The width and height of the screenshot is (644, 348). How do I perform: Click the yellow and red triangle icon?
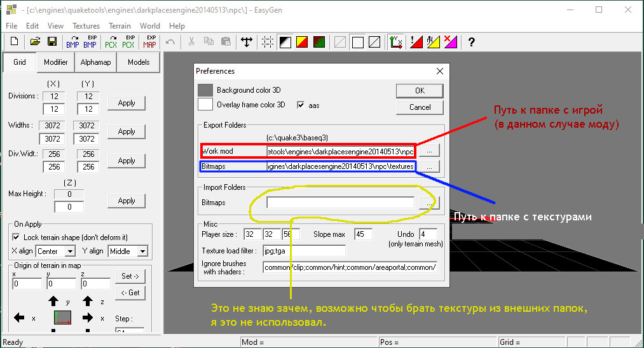(302, 42)
